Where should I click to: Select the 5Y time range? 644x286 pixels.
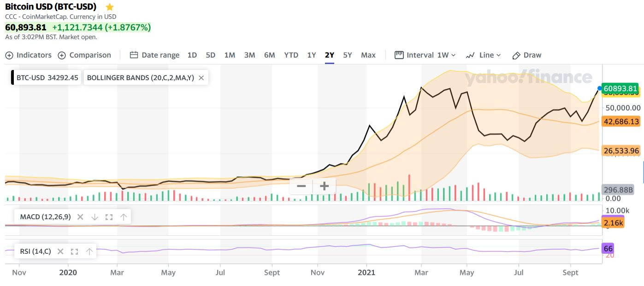[348, 55]
